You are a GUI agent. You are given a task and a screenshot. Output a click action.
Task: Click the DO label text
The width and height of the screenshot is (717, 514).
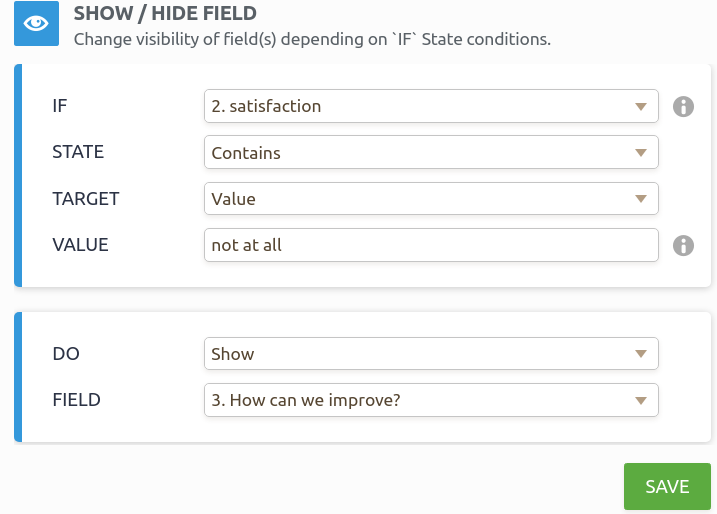(64, 354)
